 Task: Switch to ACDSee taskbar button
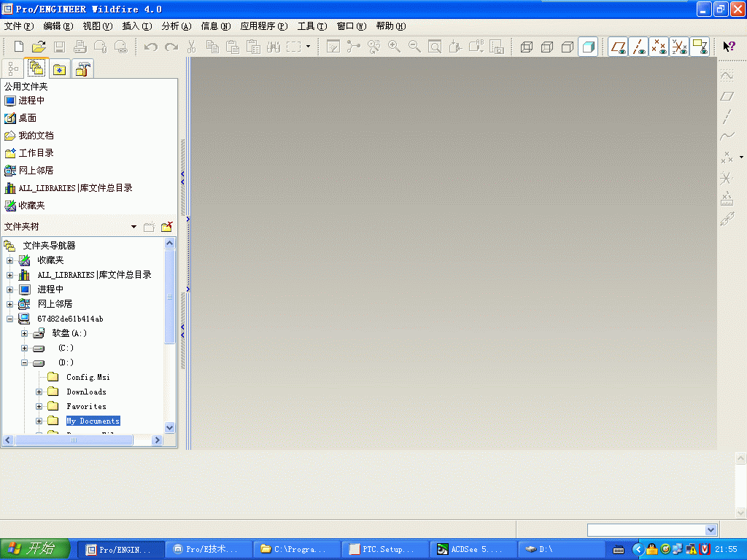click(473, 550)
